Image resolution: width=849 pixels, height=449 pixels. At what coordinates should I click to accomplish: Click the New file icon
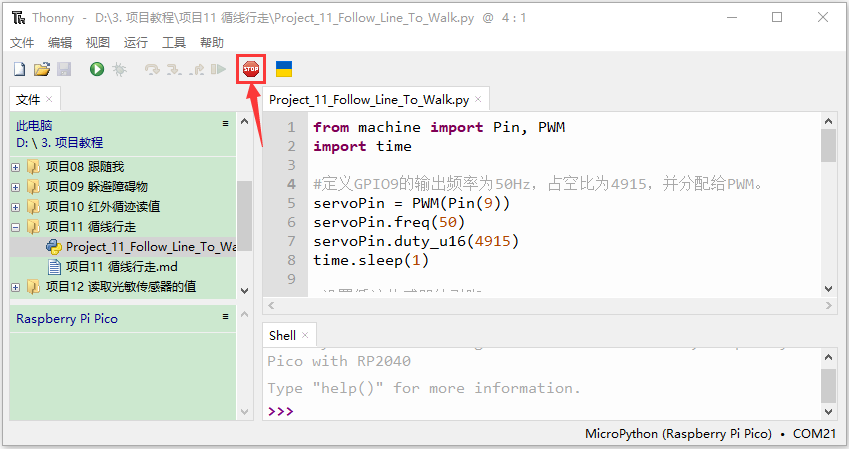(19, 69)
